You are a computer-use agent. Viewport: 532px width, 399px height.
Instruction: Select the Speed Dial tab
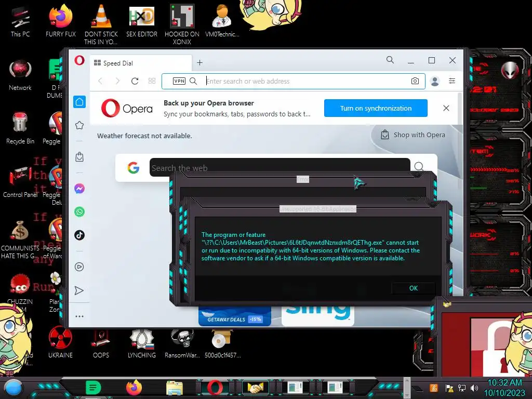coord(141,63)
